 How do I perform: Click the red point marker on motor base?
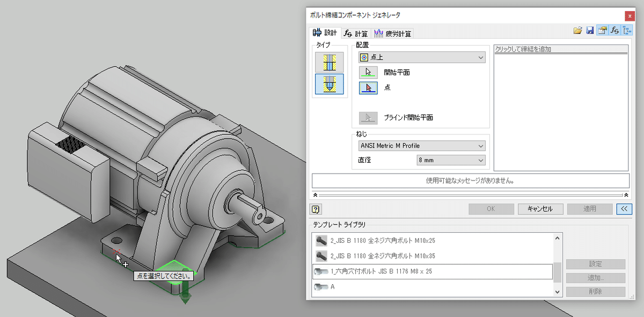pyautogui.click(x=116, y=252)
